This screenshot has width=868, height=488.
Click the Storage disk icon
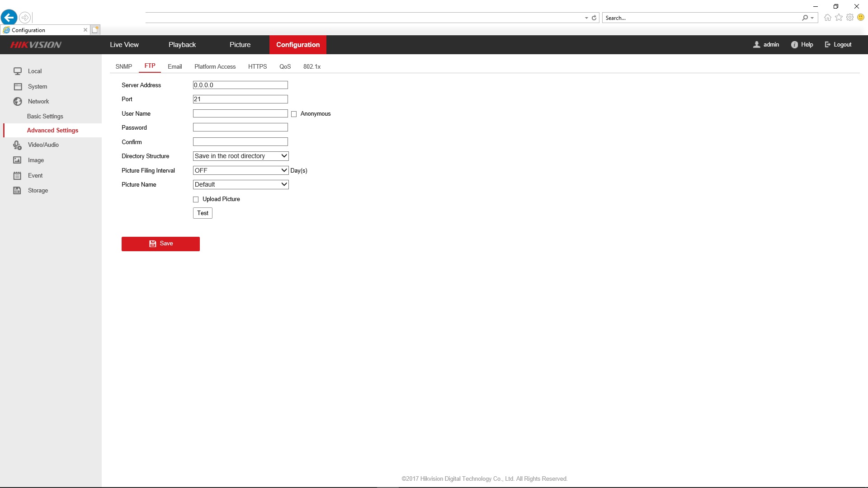tap(17, 191)
